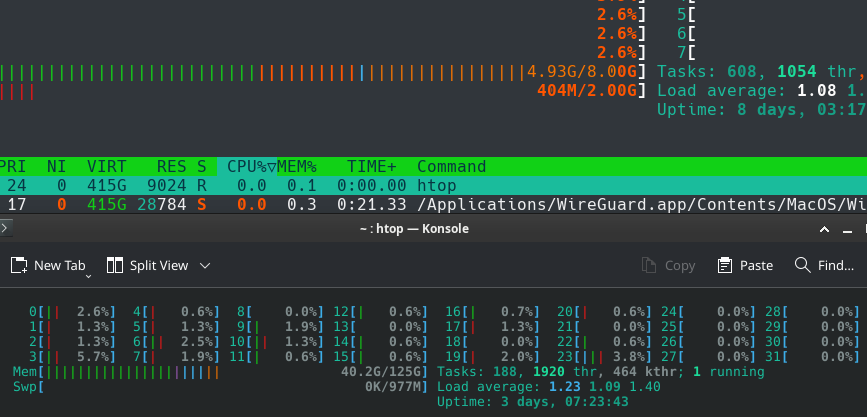This screenshot has width=867, height=417.
Task: Click the 4.93G/8.00G memory meter
Action: tap(323, 72)
